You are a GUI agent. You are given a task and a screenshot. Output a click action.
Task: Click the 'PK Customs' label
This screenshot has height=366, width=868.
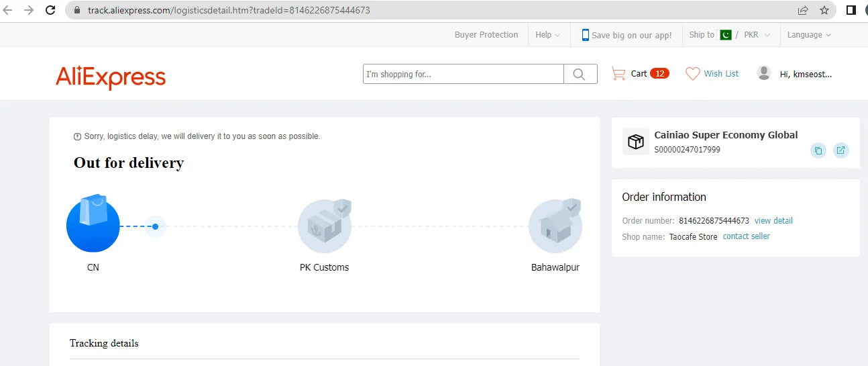324,267
